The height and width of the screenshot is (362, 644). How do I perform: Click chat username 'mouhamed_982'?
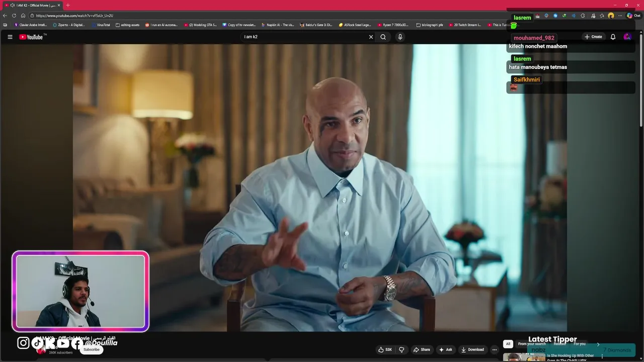(x=534, y=38)
